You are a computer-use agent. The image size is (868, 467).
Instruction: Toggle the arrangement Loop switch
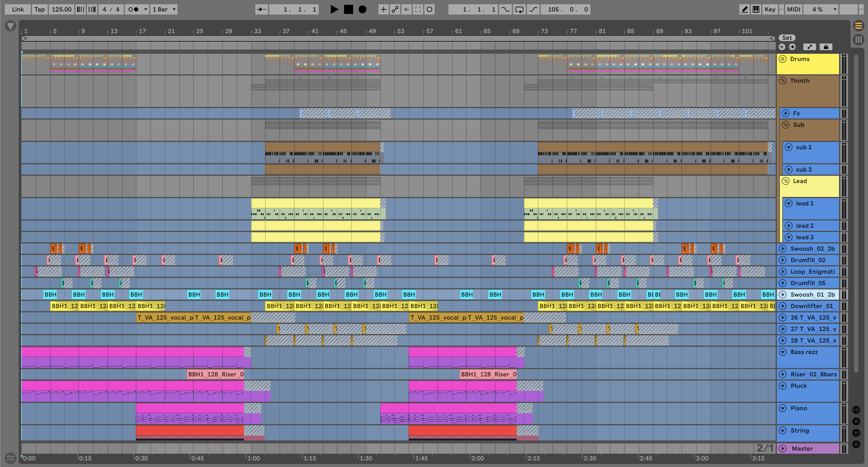pyautogui.click(x=519, y=9)
